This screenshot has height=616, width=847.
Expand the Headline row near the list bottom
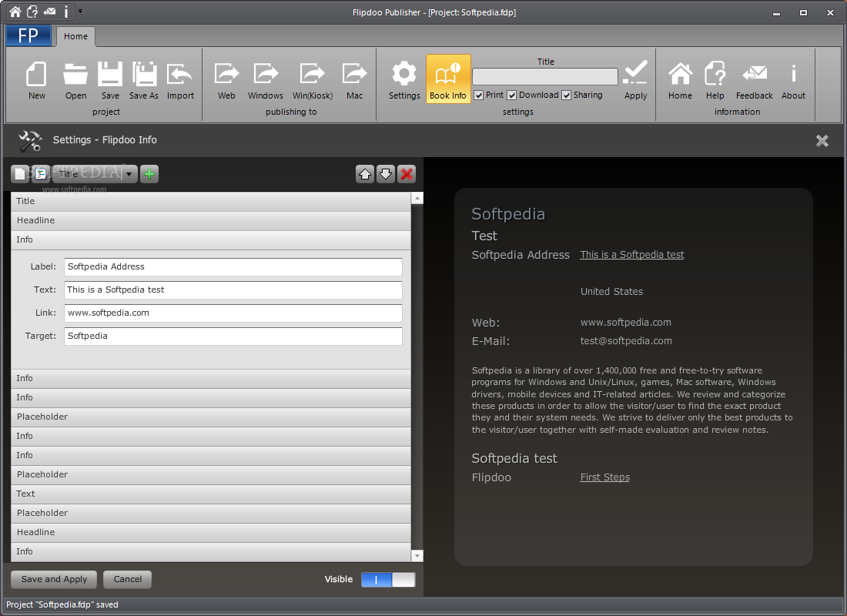pyautogui.click(x=211, y=532)
